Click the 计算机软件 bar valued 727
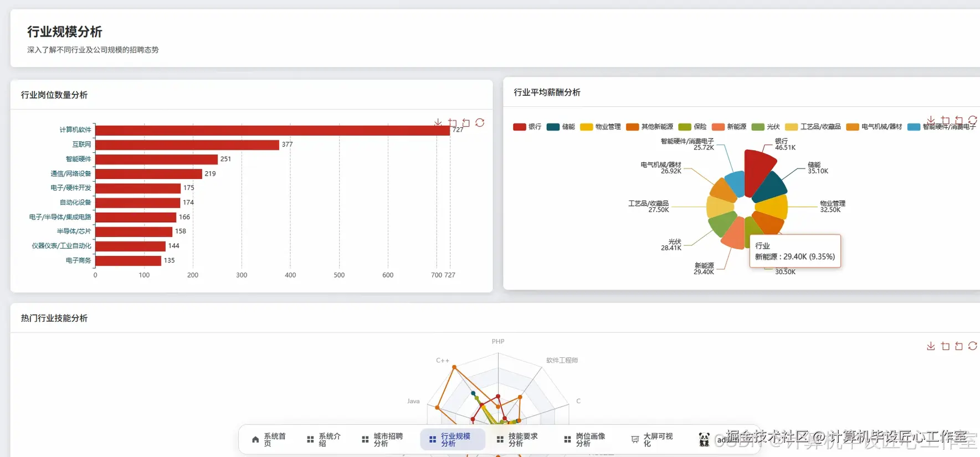Image resolution: width=980 pixels, height=457 pixels. coord(273,130)
